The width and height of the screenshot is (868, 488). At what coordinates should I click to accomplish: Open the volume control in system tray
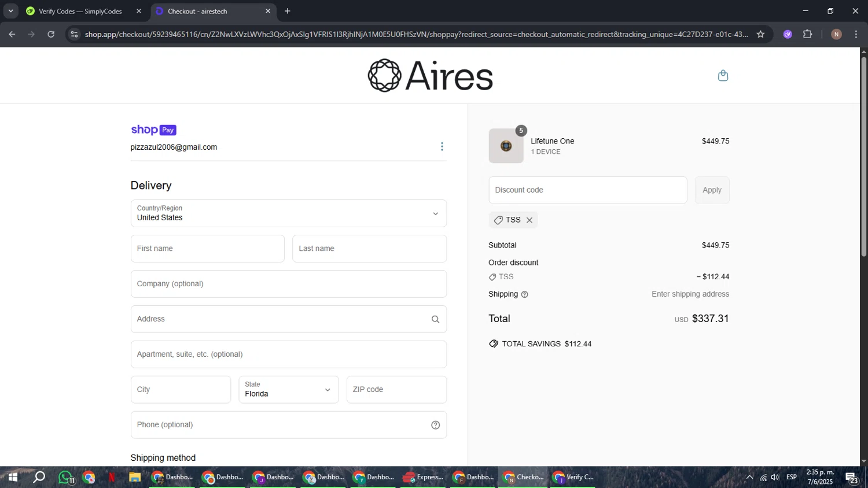pos(775,478)
